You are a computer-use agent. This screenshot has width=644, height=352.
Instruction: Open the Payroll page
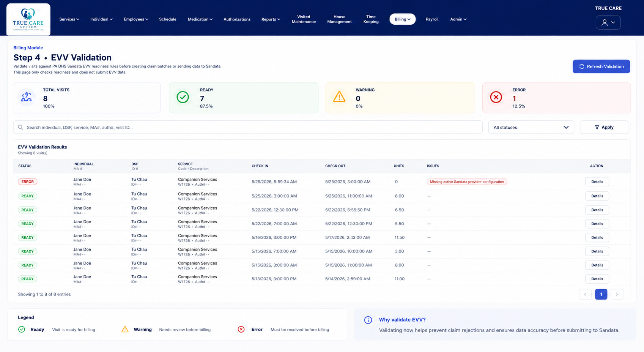pyautogui.click(x=432, y=19)
